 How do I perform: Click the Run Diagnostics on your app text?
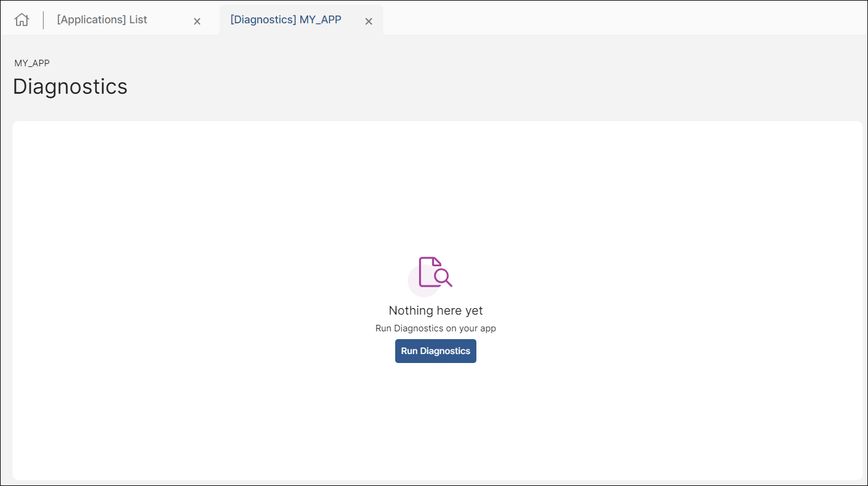point(435,328)
